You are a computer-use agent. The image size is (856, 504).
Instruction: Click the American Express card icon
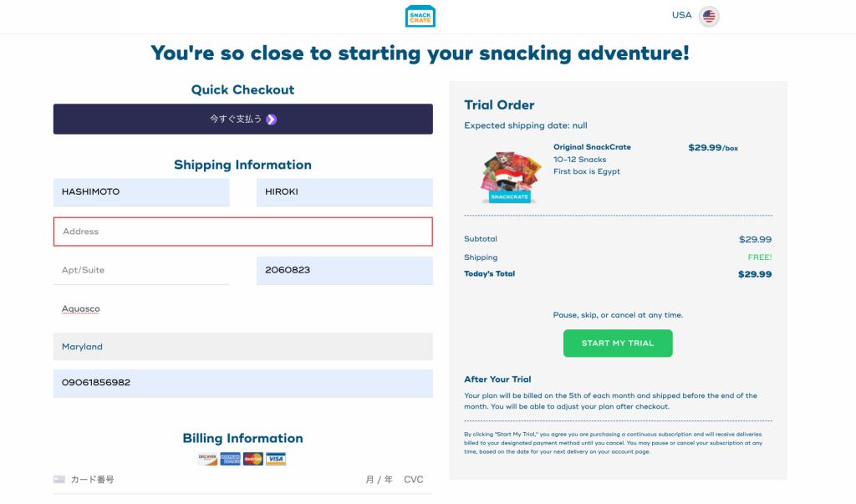(x=231, y=459)
